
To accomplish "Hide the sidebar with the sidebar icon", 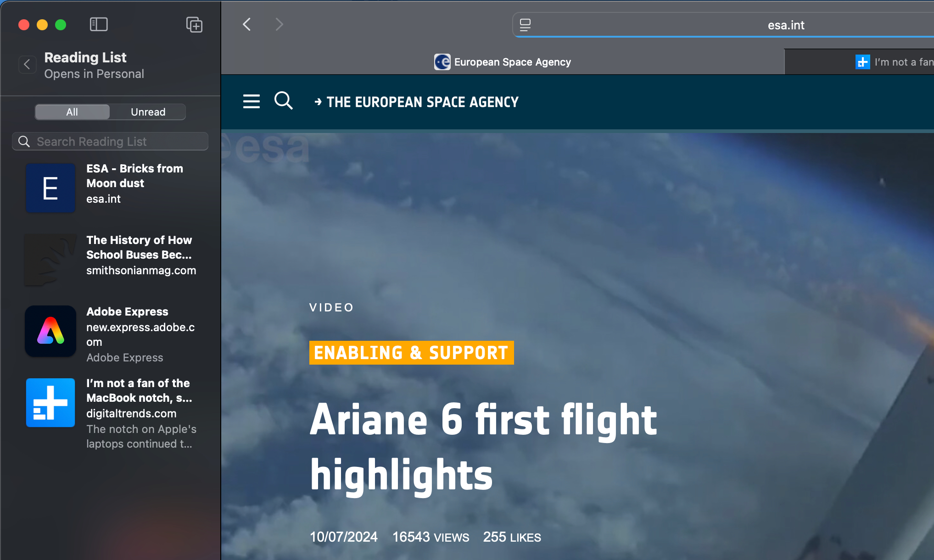I will (99, 24).
